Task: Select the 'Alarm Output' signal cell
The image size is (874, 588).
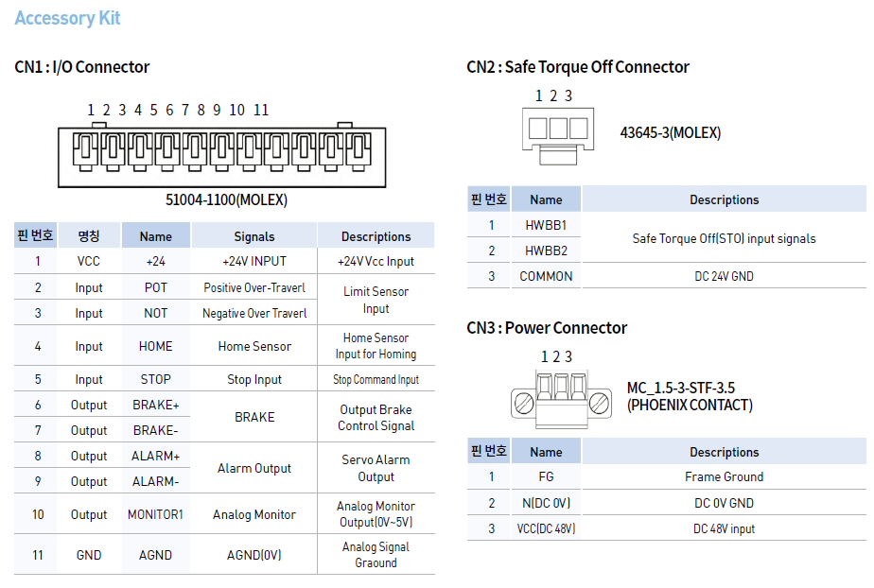Action: click(x=254, y=468)
